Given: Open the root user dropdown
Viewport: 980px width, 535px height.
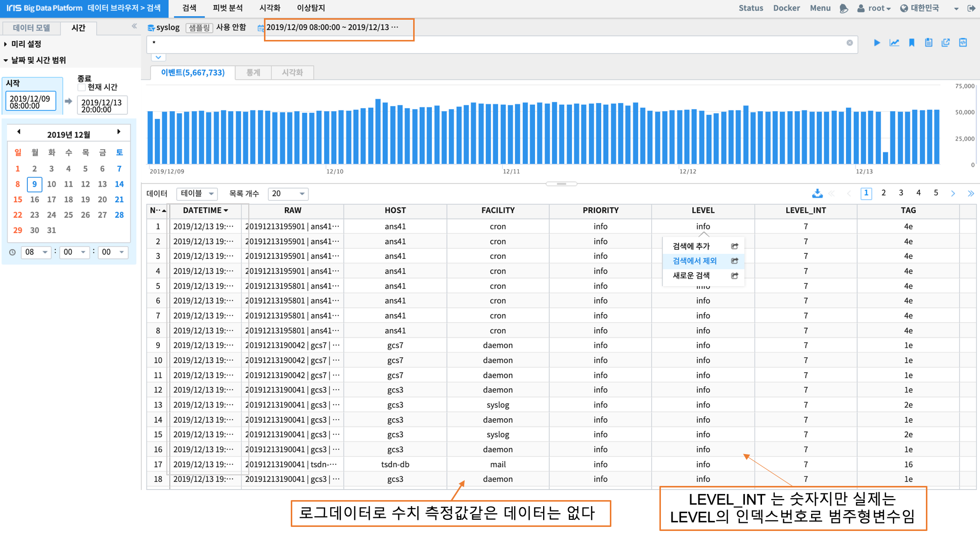Looking at the screenshot, I should pos(874,8).
